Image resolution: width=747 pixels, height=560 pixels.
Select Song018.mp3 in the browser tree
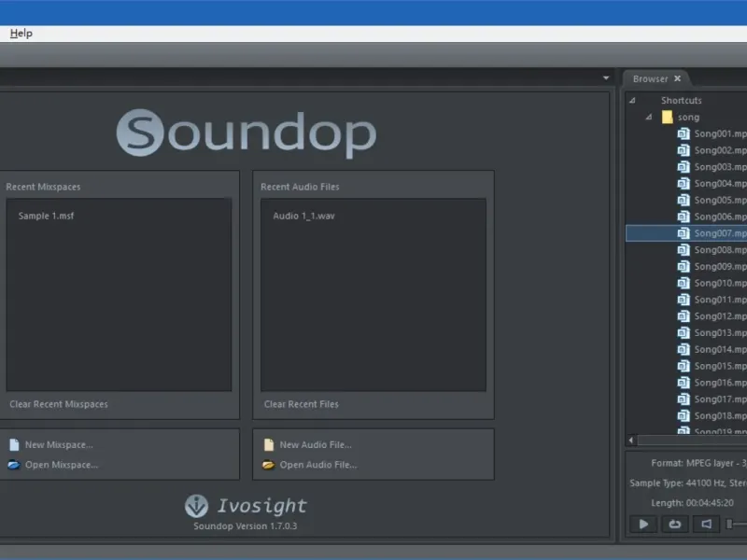720,415
